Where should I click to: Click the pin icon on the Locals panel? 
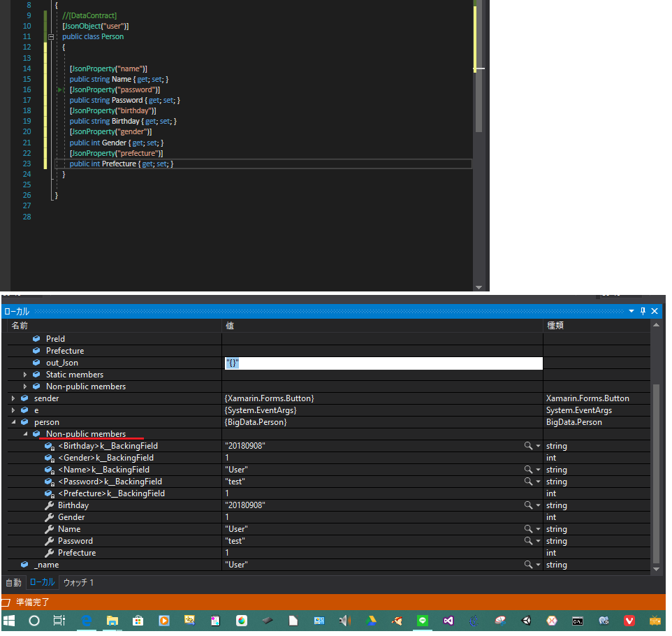[x=643, y=311]
